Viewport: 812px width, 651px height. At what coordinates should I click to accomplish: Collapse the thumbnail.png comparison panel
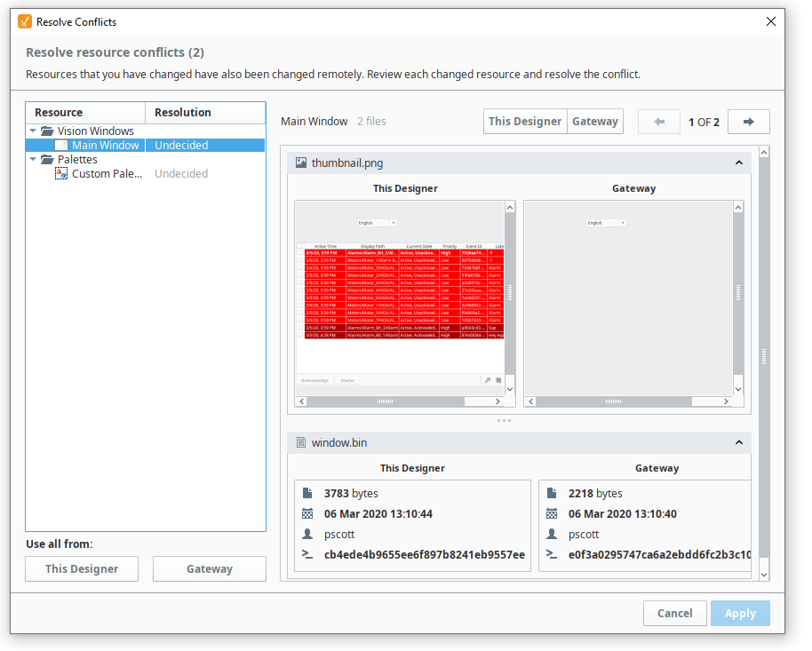738,163
